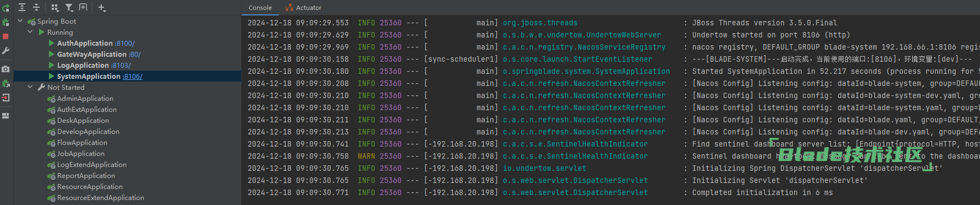Viewport: 980px width, 205px height.
Task: Click the 'Undertow started on port 8106' message
Action: pyautogui.click(x=771, y=35)
